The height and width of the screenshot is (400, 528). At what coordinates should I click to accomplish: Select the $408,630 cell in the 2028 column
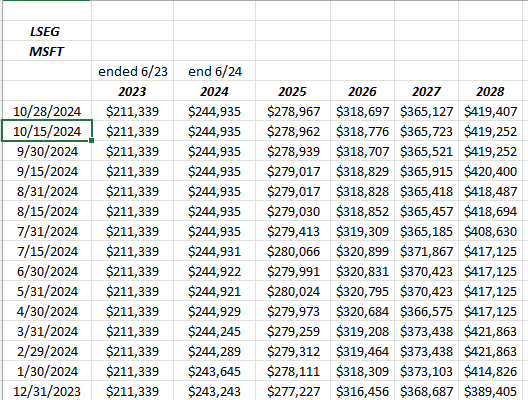(x=490, y=231)
